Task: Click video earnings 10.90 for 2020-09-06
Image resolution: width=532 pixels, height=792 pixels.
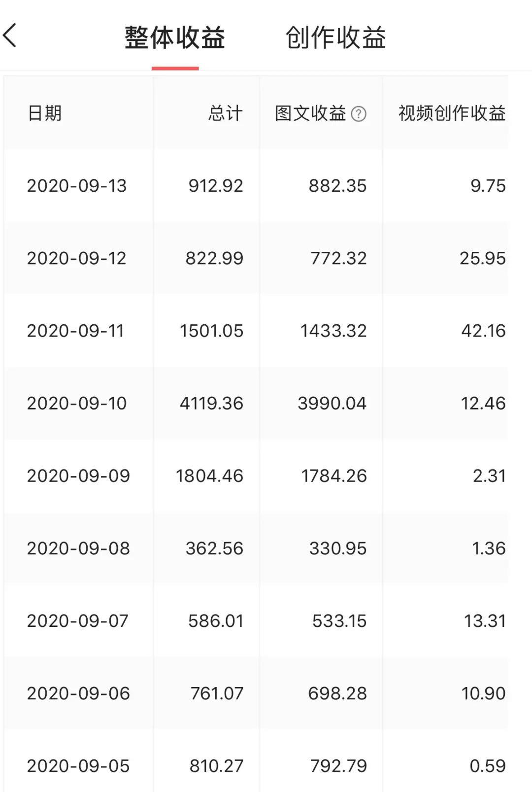Action: (x=483, y=693)
